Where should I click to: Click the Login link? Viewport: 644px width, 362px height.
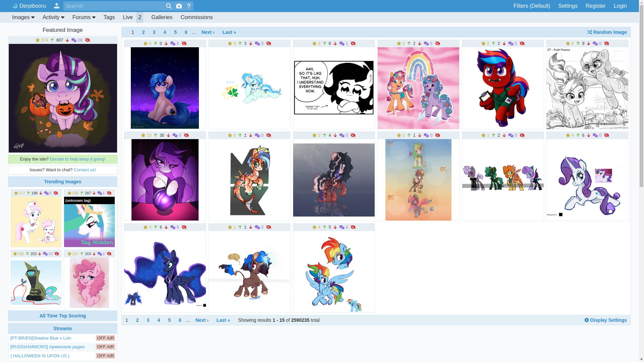coord(620,6)
